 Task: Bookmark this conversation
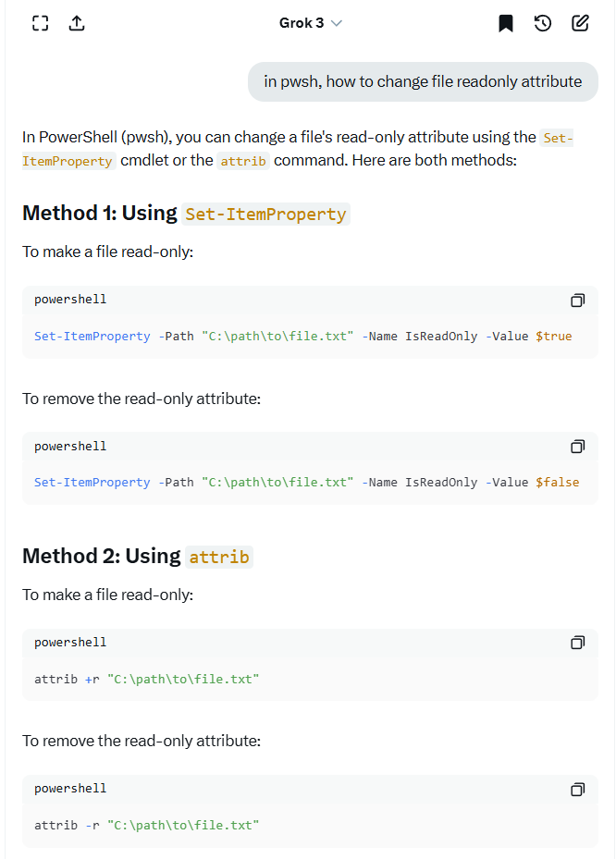click(506, 23)
